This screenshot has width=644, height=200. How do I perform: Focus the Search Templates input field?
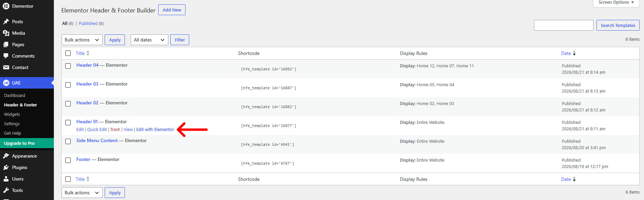pos(564,25)
